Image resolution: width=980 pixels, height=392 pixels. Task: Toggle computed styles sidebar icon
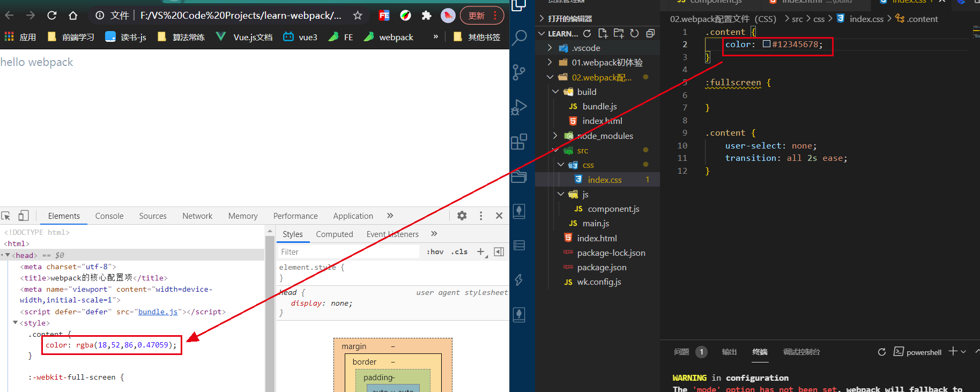tap(499, 252)
